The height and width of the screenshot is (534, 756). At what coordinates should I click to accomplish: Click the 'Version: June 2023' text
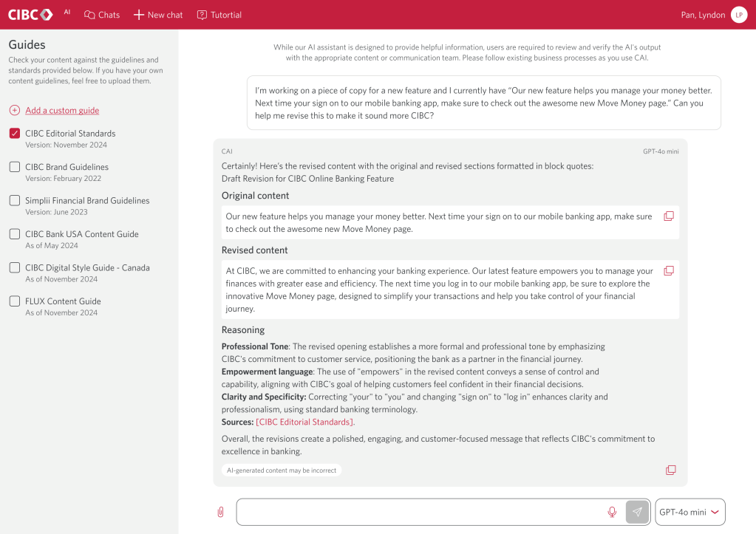point(56,212)
